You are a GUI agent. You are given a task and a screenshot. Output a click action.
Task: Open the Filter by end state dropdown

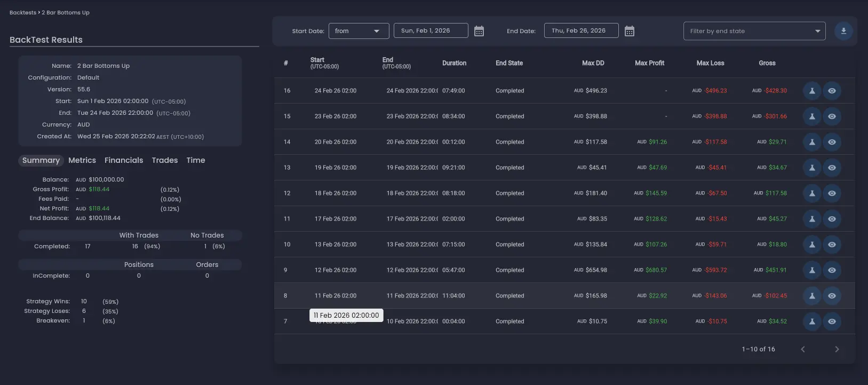(754, 31)
